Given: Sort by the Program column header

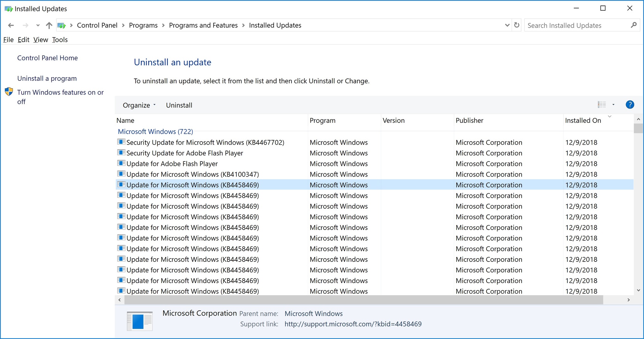Looking at the screenshot, I should (x=344, y=121).
